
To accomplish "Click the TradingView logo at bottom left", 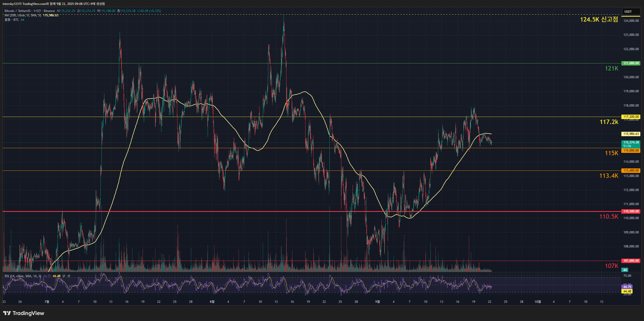I will point(23,313).
